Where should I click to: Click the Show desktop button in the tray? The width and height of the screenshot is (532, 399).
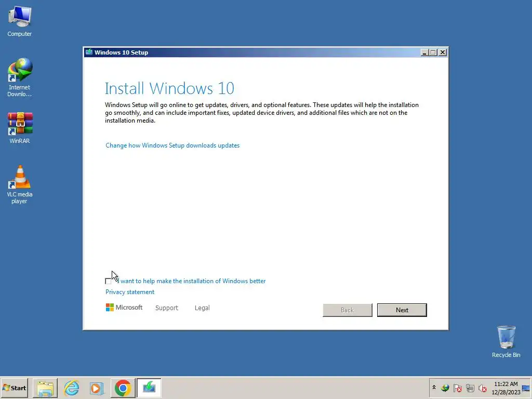pyautogui.click(x=526, y=388)
